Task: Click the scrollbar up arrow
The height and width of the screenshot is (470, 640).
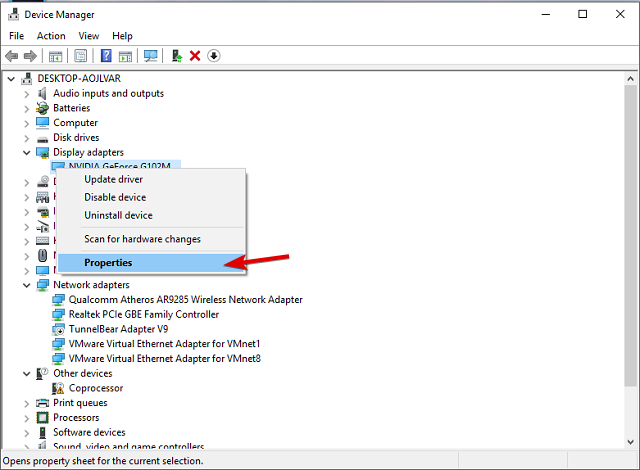Action: coord(631,79)
